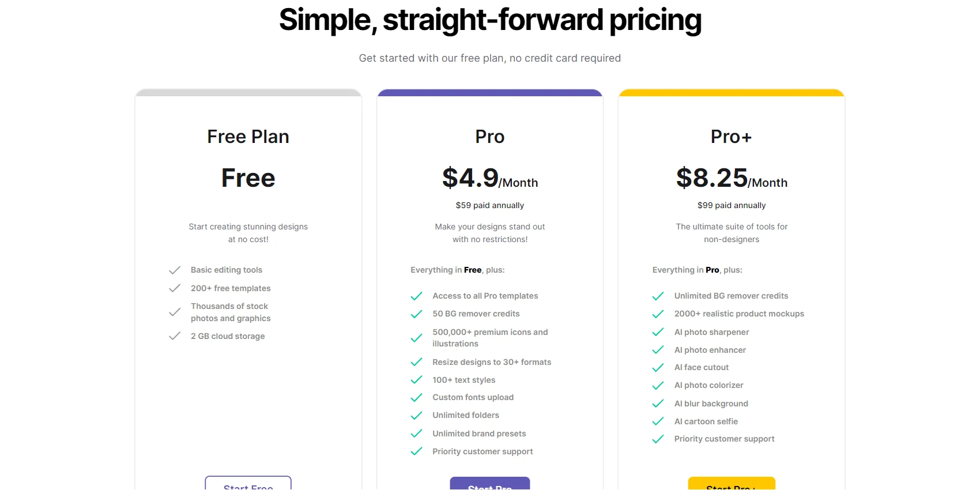Click the checkmark next to 200+ free templates

(175, 288)
